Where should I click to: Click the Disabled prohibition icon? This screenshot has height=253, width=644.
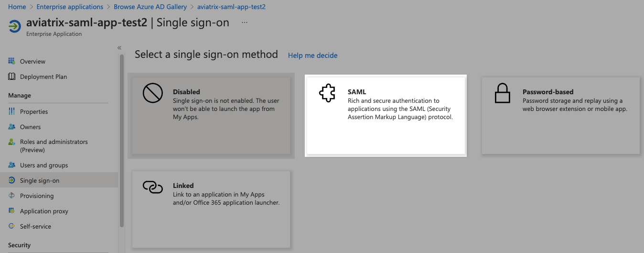tap(153, 93)
